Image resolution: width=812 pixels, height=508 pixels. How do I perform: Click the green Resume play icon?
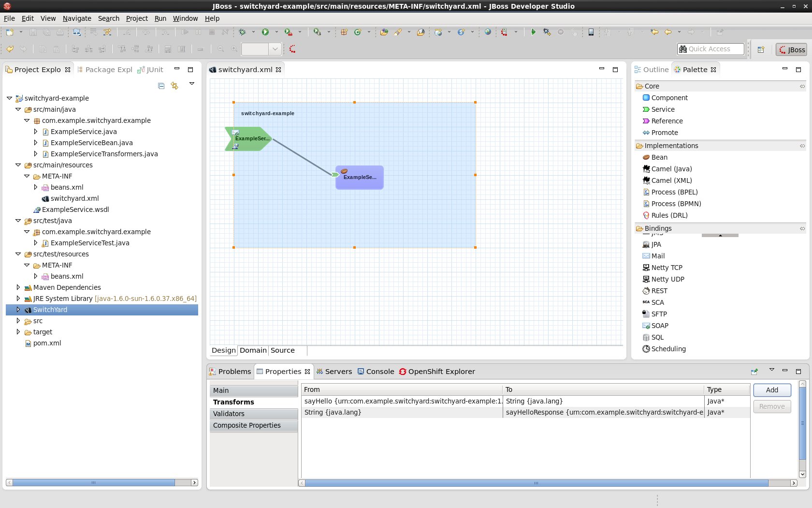[x=533, y=32]
